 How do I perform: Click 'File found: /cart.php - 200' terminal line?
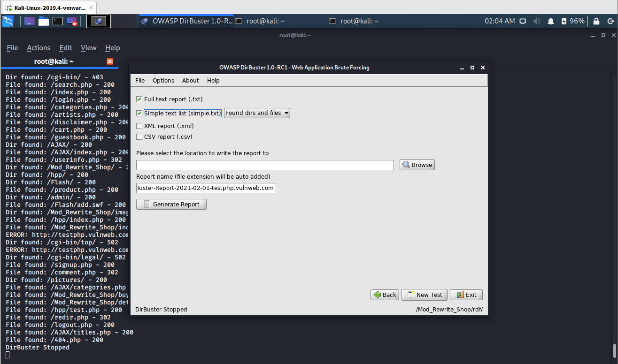(56, 130)
